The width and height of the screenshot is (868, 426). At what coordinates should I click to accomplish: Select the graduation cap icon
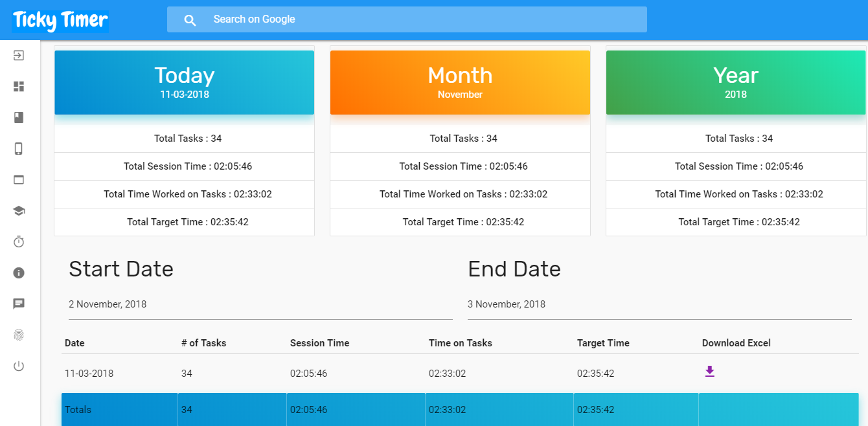(19, 211)
